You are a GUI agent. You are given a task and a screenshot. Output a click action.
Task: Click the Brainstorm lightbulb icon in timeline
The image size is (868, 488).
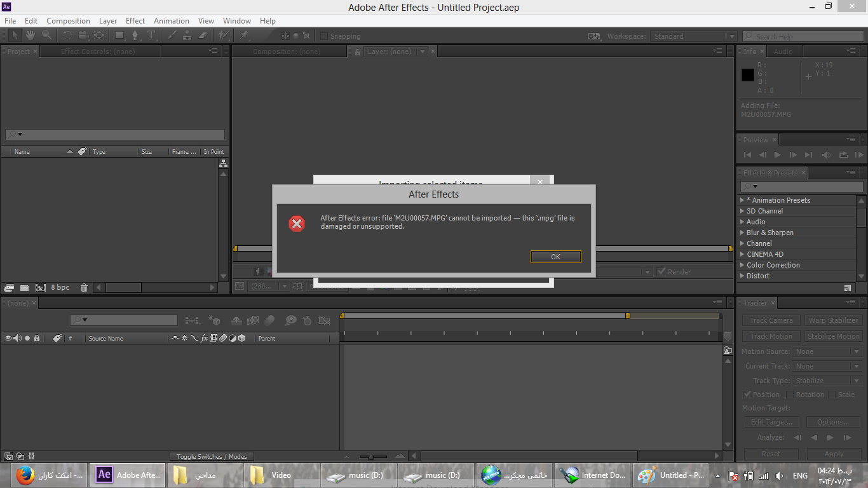click(x=290, y=320)
